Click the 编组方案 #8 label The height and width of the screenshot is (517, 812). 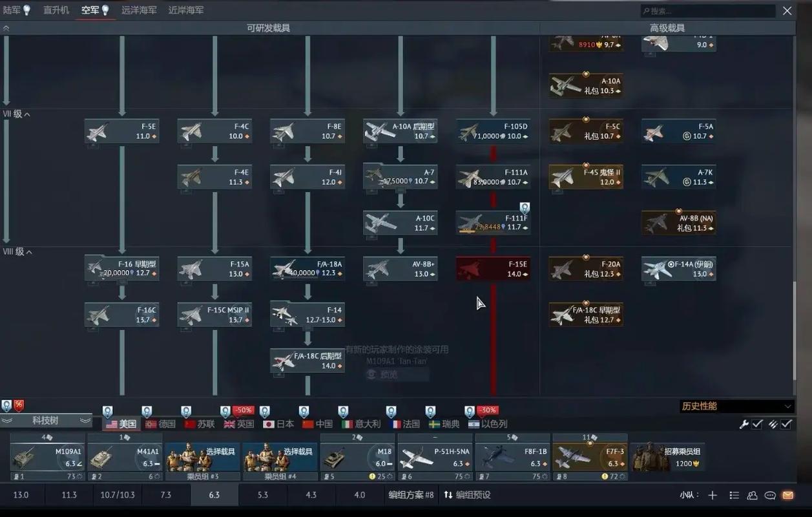411,495
